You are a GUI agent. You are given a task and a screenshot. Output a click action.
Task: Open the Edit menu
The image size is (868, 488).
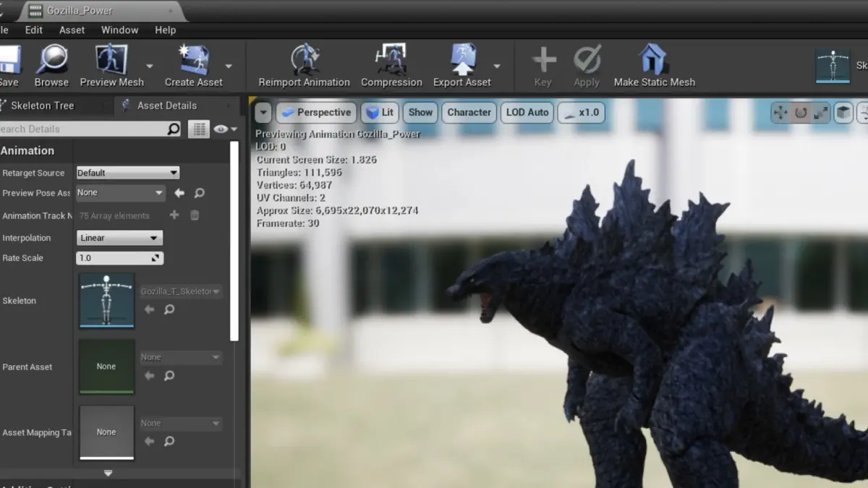pos(34,30)
